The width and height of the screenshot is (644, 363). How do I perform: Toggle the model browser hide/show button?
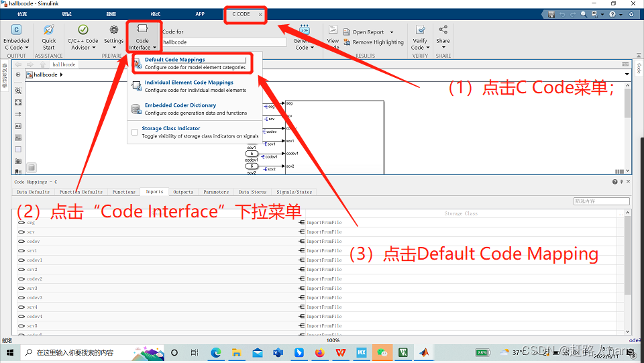18,74
